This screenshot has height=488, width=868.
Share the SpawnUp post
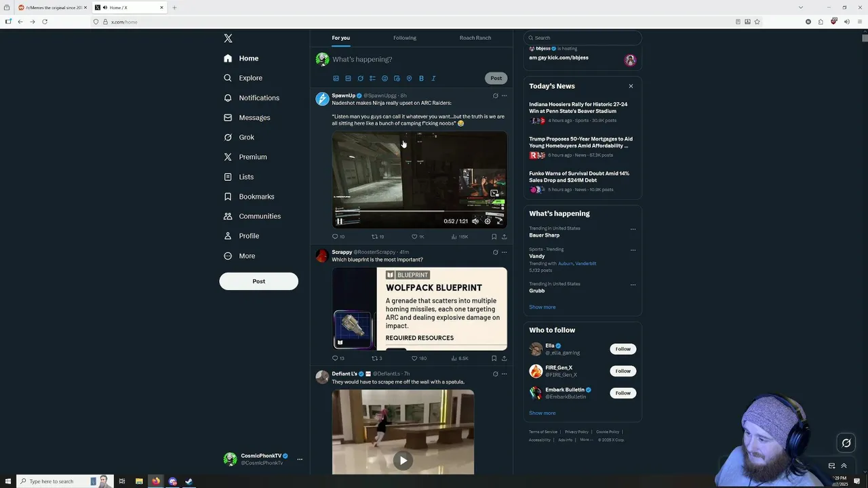pyautogui.click(x=504, y=237)
